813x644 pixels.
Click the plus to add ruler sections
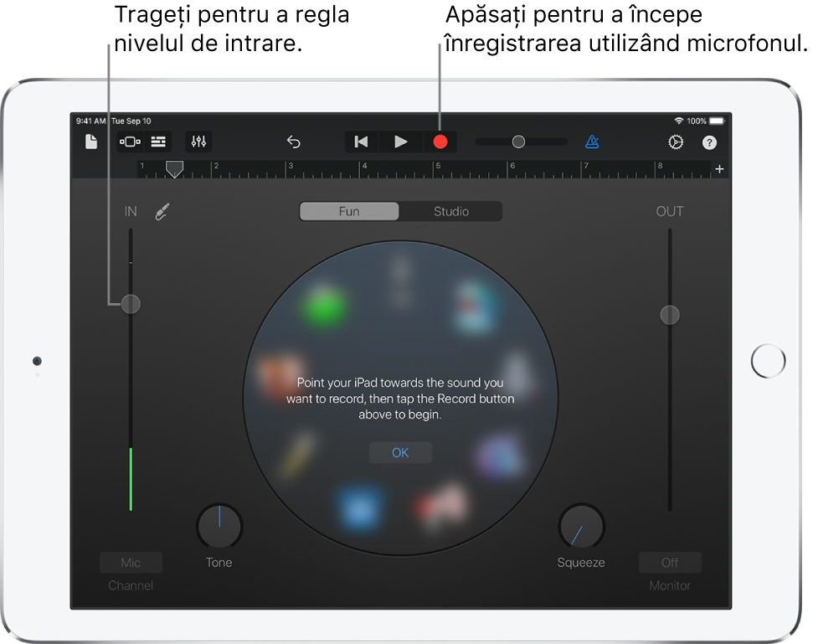point(718,169)
